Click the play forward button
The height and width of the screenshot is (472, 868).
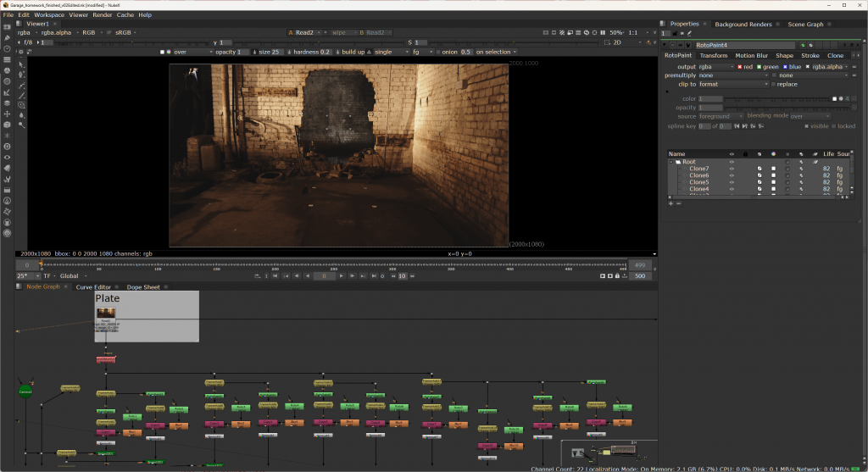click(x=341, y=276)
